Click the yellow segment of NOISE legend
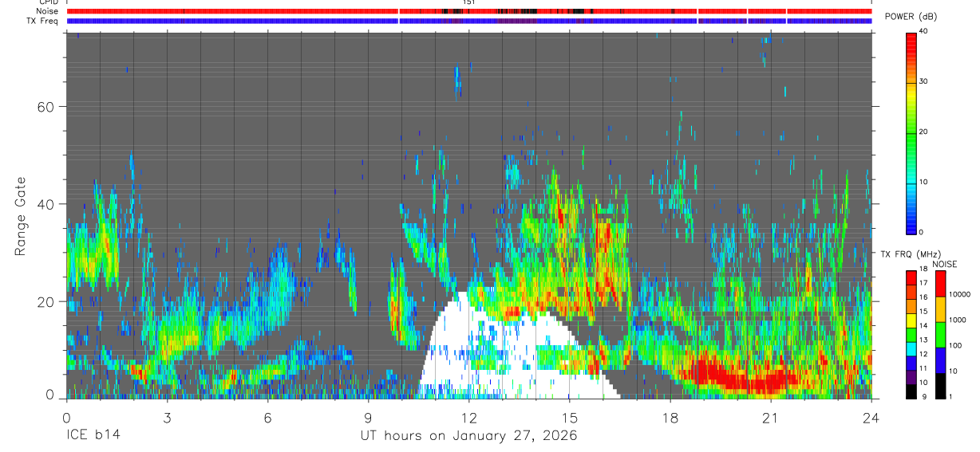Viewport: 980px width, 452px height. (941, 309)
